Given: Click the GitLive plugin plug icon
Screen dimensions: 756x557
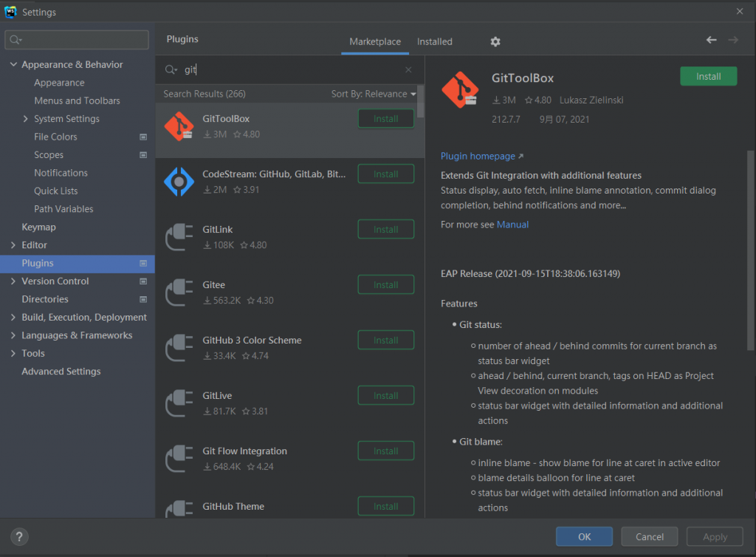Looking at the screenshot, I should (x=179, y=403).
